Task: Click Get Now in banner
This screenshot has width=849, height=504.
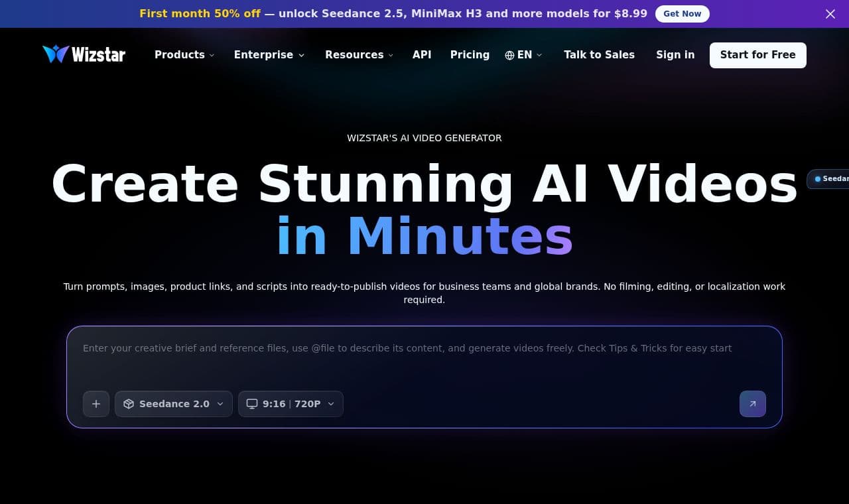Action: tap(682, 14)
